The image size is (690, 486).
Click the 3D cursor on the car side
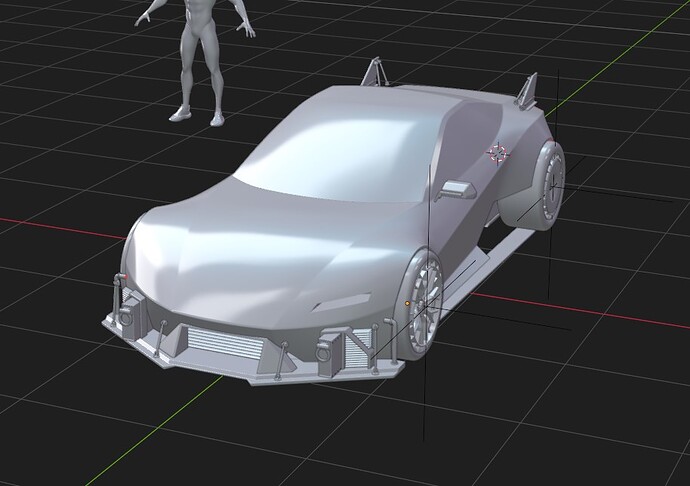(498, 153)
